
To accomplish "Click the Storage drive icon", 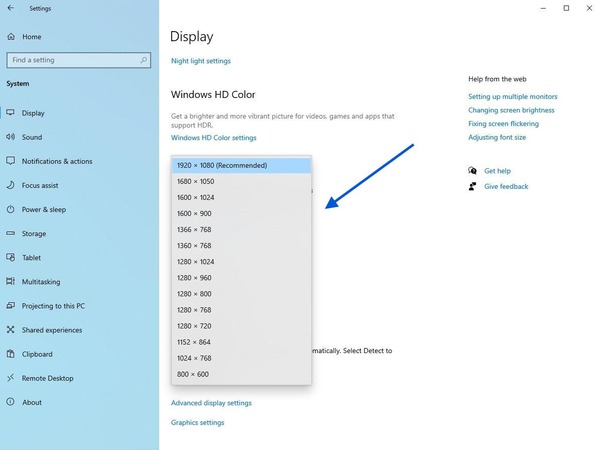I will [10, 233].
